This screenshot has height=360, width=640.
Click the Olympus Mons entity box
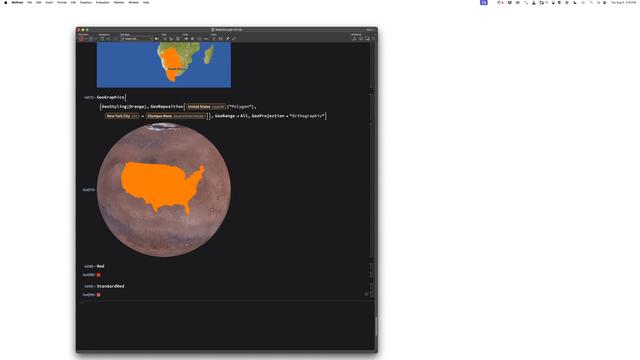[x=176, y=116]
